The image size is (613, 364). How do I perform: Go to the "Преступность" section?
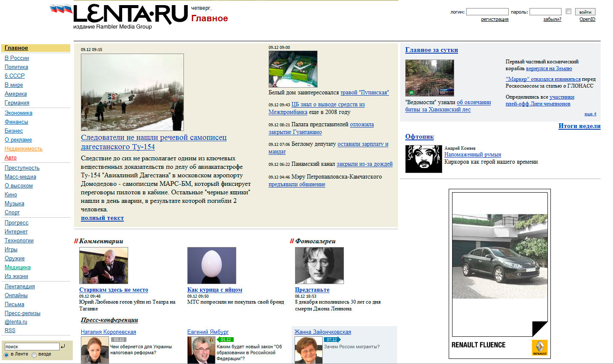[22, 168]
